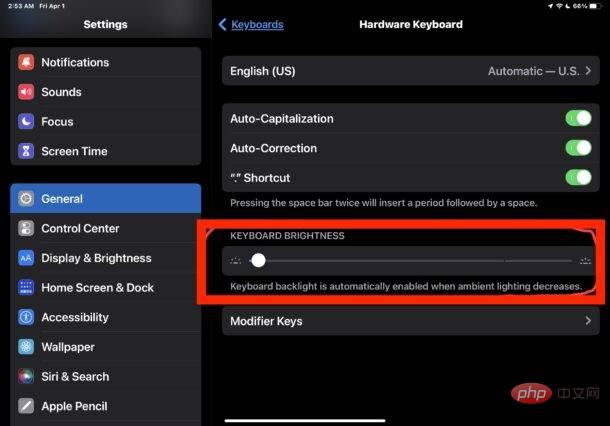Screen dimensions: 610x426
Task: Open the Screen Time hourglass icon
Action: point(26,151)
